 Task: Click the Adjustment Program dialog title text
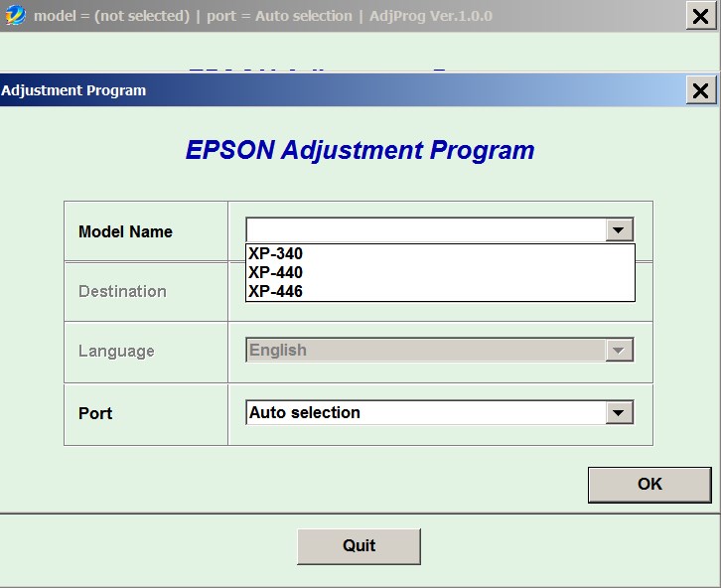click(73, 90)
